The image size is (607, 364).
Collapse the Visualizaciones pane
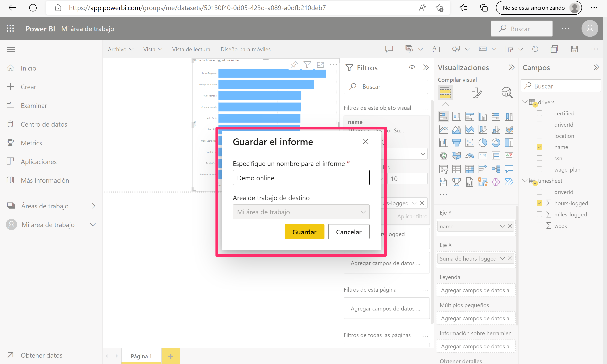512,67
